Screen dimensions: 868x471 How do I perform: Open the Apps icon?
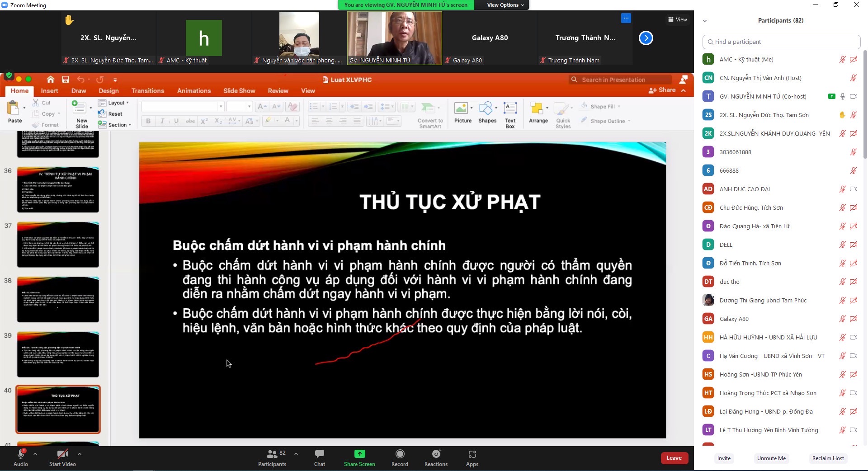coord(472,454)
